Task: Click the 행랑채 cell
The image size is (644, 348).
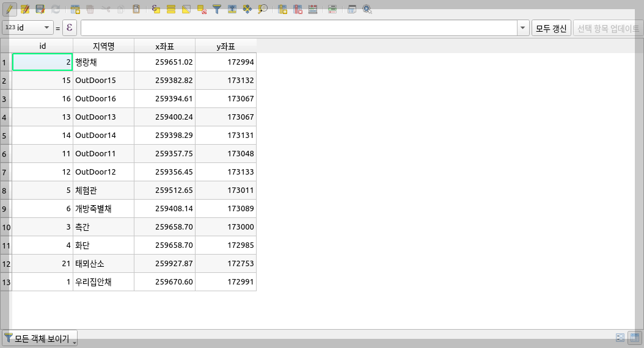Action: [103, 62]
